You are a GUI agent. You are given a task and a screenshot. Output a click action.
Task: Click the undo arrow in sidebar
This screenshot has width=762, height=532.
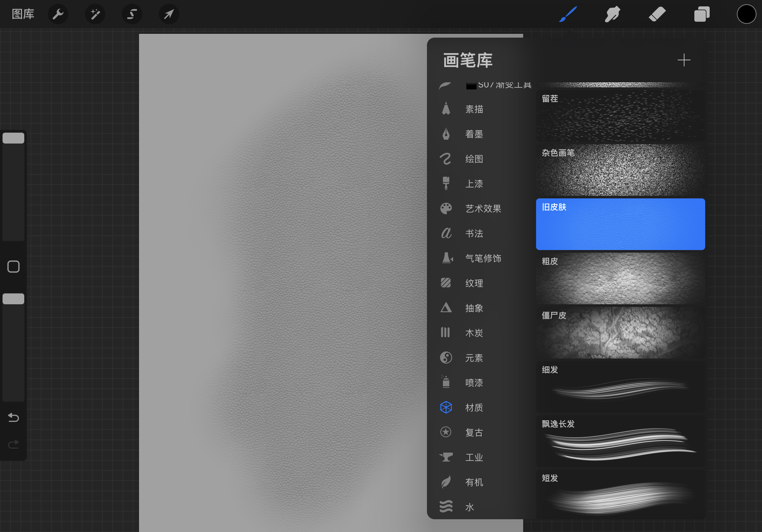pos(13,417)
